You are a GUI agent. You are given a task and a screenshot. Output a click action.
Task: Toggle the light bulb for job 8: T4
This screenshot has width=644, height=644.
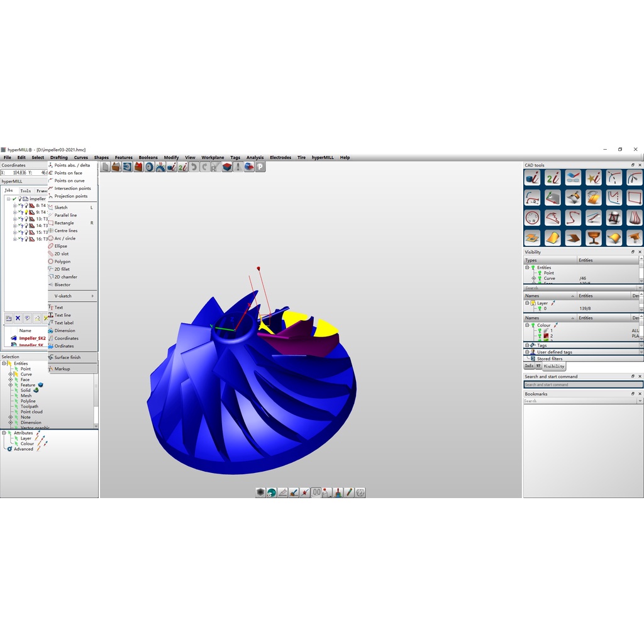[x=26, y=206]
